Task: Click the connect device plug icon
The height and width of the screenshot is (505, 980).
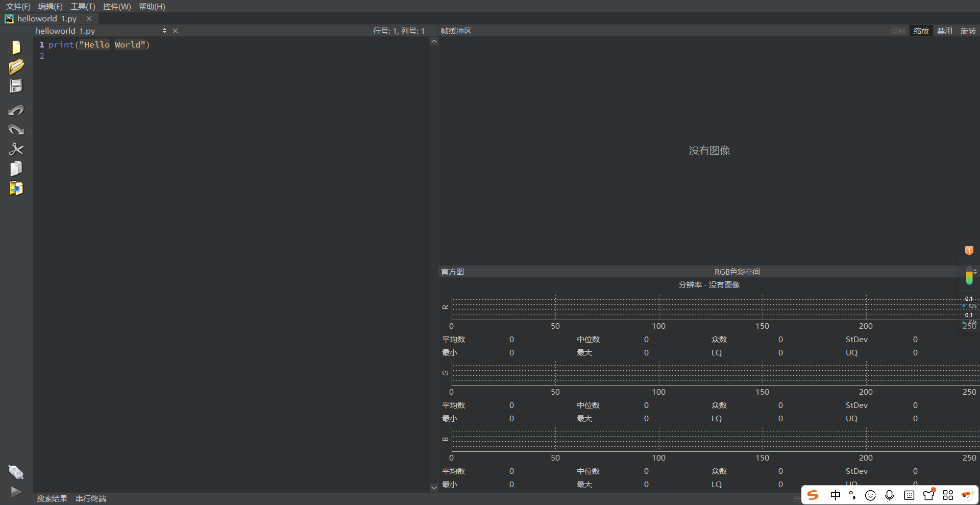Action: (x=16, y=472)
